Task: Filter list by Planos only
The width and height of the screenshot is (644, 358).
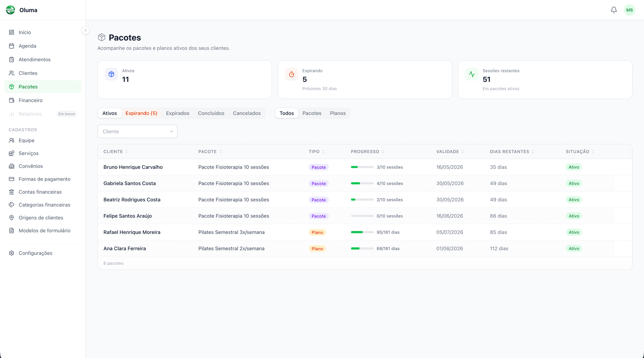Action: (337, 113)
